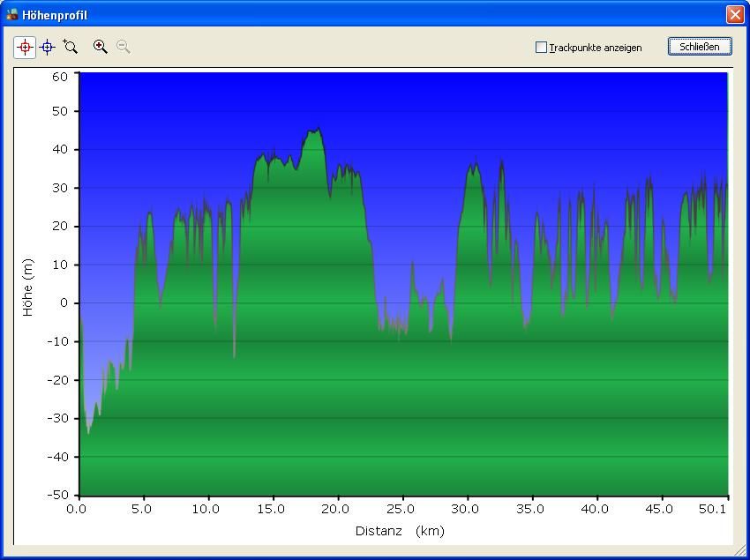
Task: Enable the Trackpunkte anzeigen checkbox
Action: click(x=541, y=48)
